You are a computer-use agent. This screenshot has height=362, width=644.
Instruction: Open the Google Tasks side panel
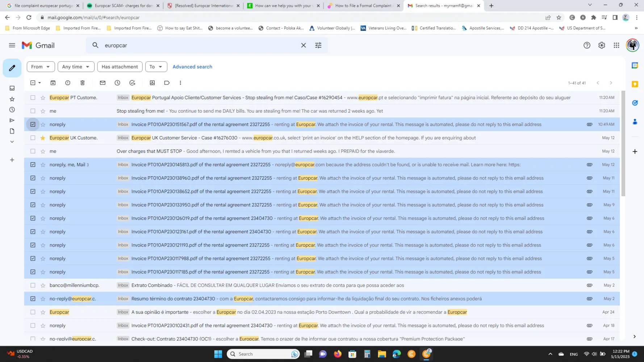[635, 103]
